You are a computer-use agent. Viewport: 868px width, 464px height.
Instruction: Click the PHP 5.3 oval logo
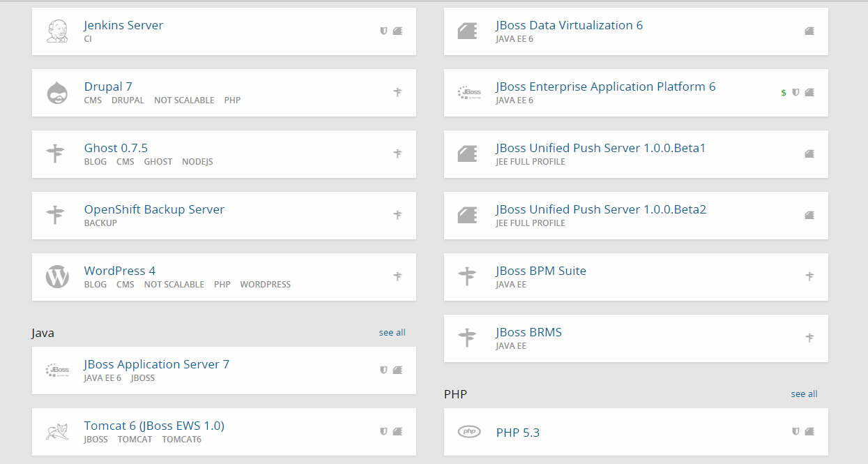tap(469, 432)
